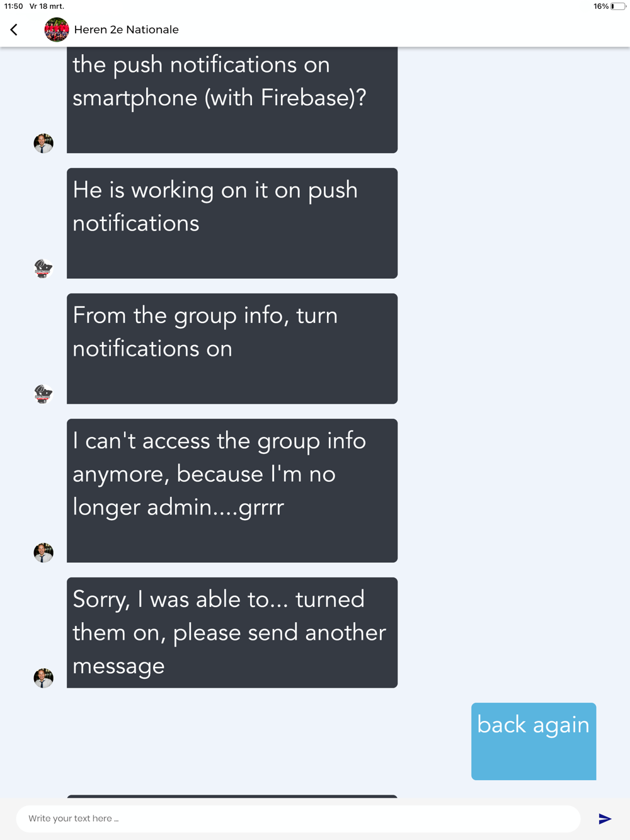Screen dimensions: 630x840
Task: Select the "He is working on it" message bubble
Action: click(x=232, y=223)
